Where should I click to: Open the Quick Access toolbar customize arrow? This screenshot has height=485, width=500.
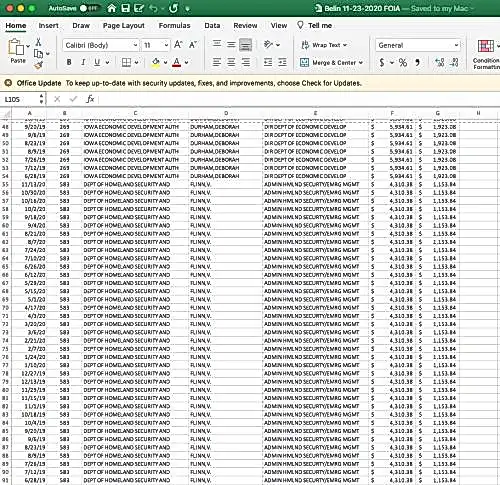coord(187,9)
